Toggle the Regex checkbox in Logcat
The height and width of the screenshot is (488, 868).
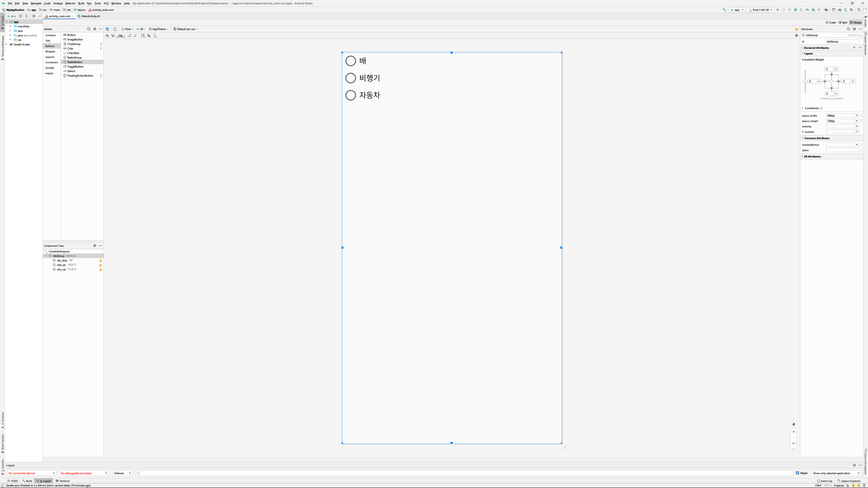click(797, 473)
